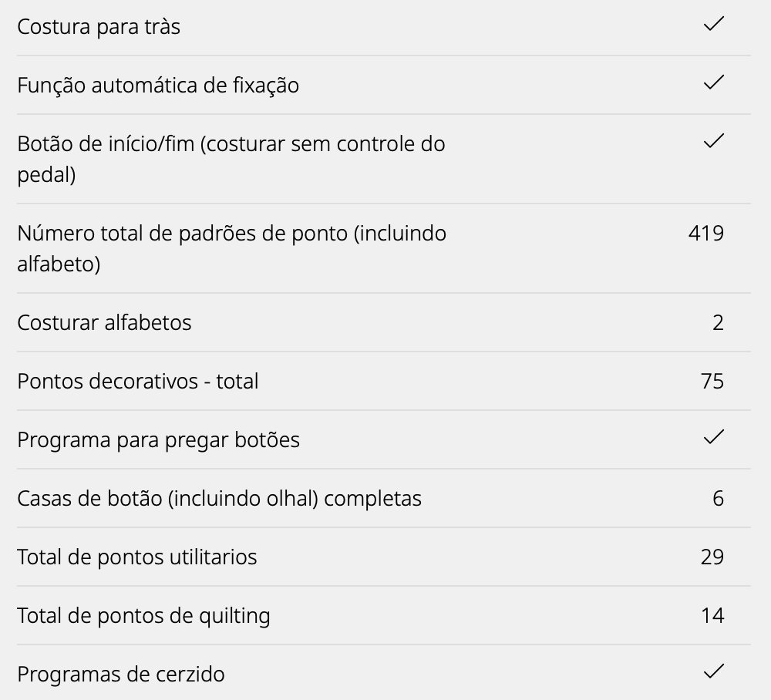
Task: Select the decorative stitches value 75
Action: point(712,381)
